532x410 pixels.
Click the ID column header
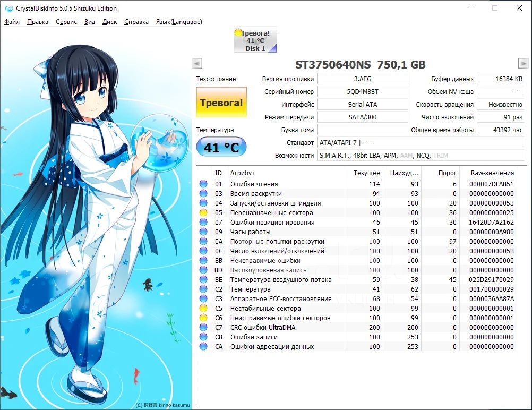tap(218, 173)
